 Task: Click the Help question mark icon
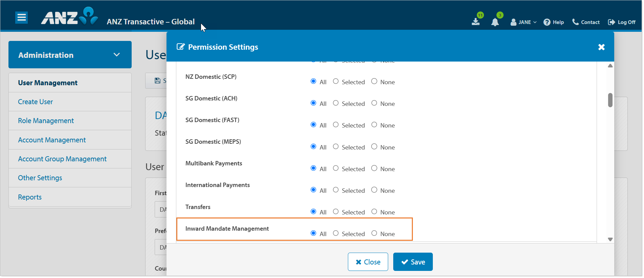547,22
